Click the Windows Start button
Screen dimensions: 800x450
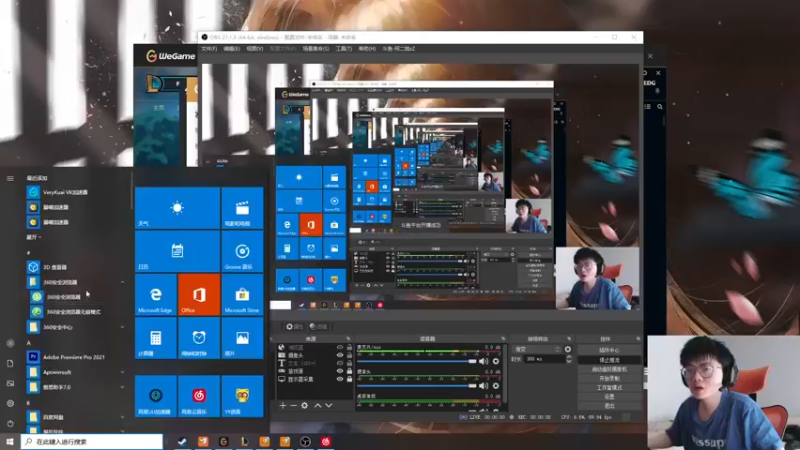coord(10,442)
